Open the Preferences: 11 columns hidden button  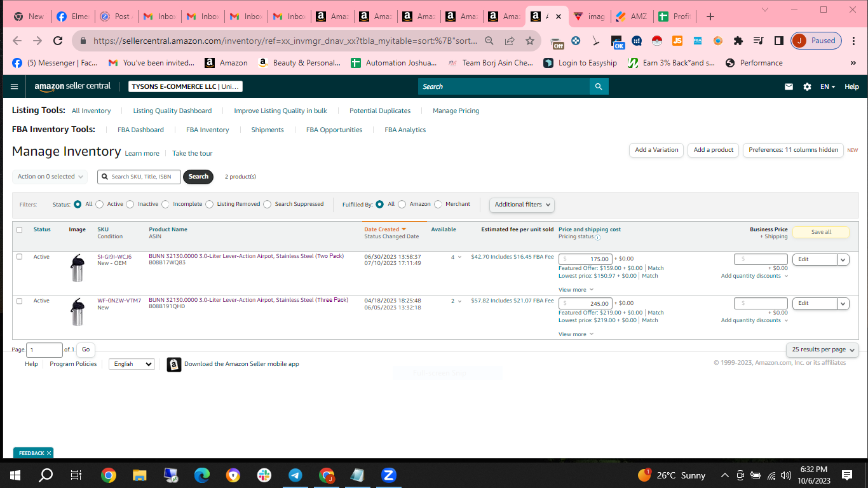point(793,150)
